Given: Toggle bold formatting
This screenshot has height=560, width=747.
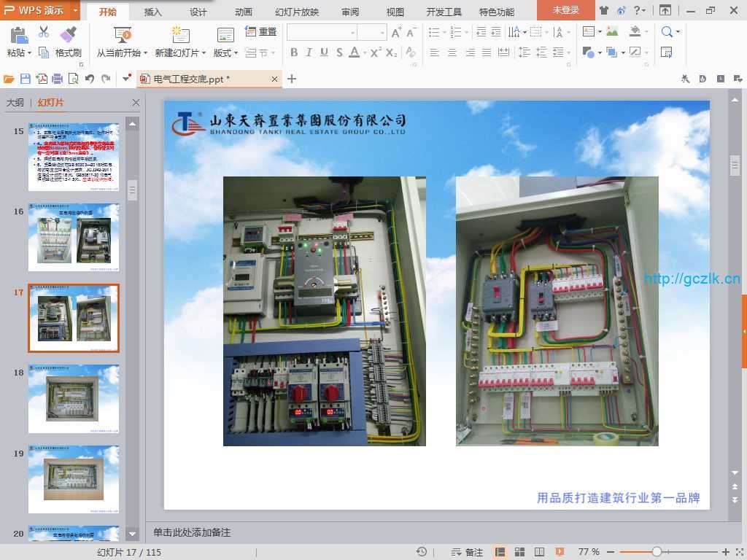Looking at the screenshot, I should (x=294, y=52).
